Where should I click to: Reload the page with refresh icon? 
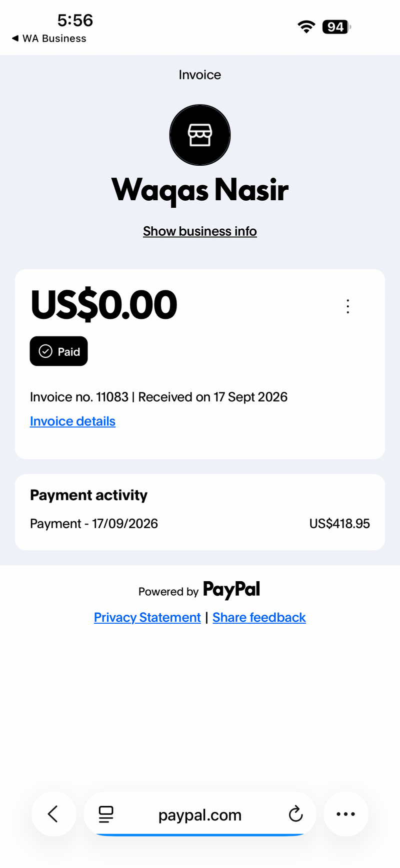click(296, 814)
